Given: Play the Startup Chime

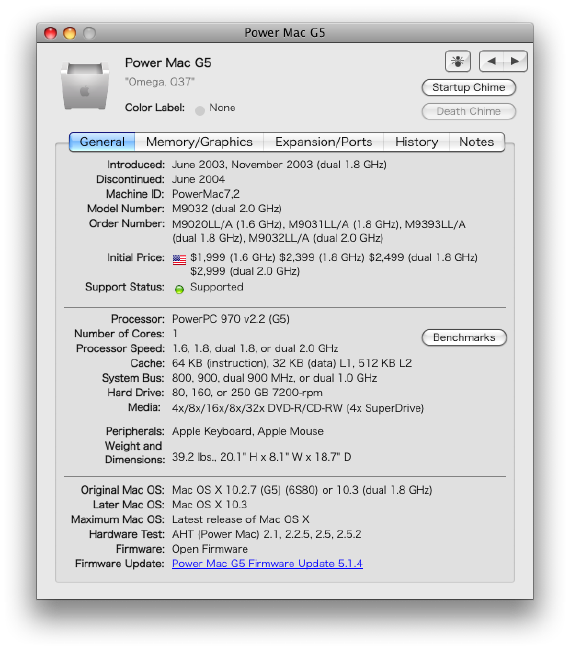Looking at the screenshot, I should pyautogui.click(x=468, y=87).
